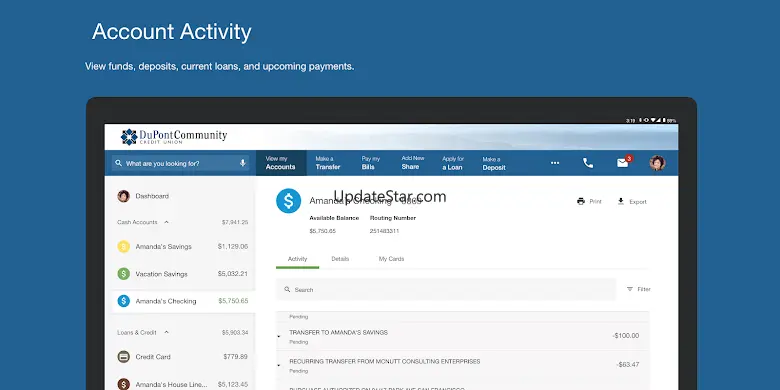
Task: Open the user profile avatar in navbar
Action: tap(657, 163)
